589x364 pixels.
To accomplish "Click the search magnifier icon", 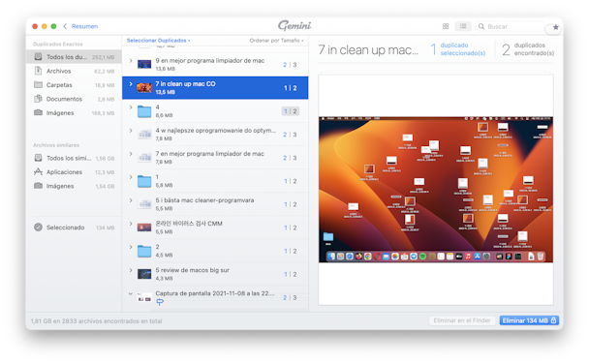I will tap(481, 26).
